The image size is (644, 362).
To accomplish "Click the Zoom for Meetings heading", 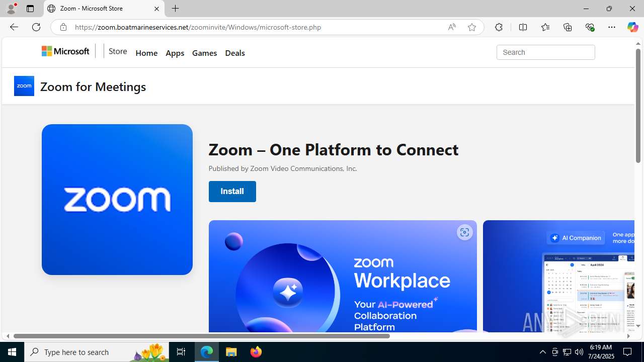I will coord(93,86).
